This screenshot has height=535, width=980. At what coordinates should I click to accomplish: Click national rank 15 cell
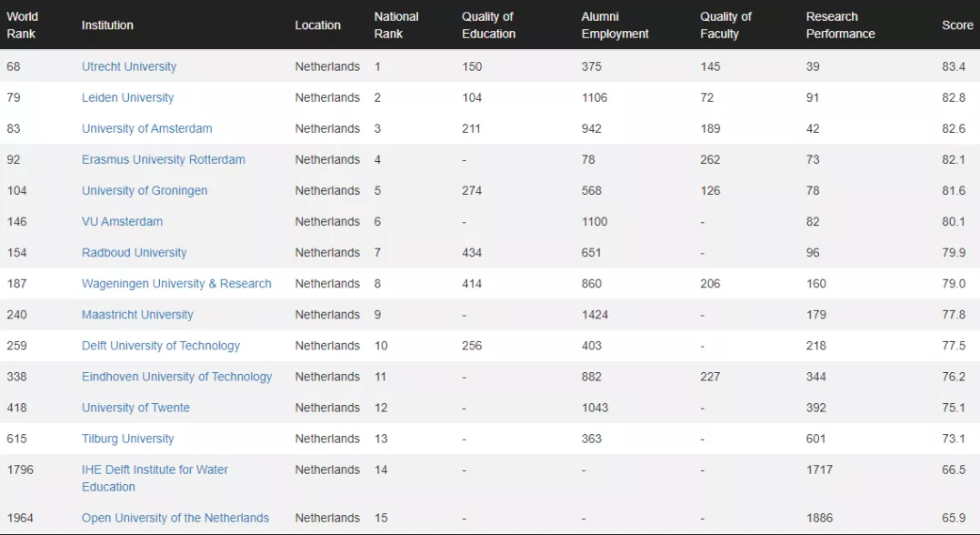pyautogui.click(x=381, y=518)
